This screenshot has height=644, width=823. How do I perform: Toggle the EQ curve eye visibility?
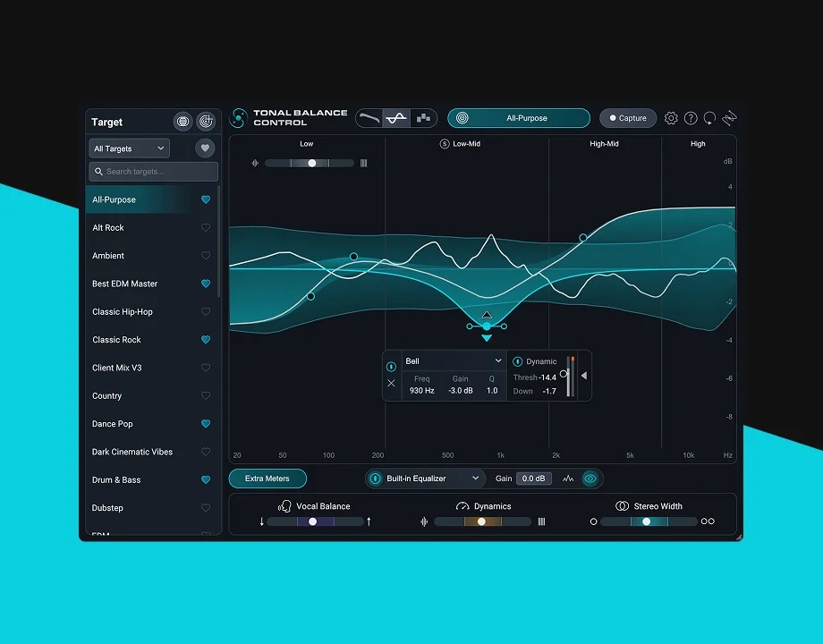pos(590,479)
